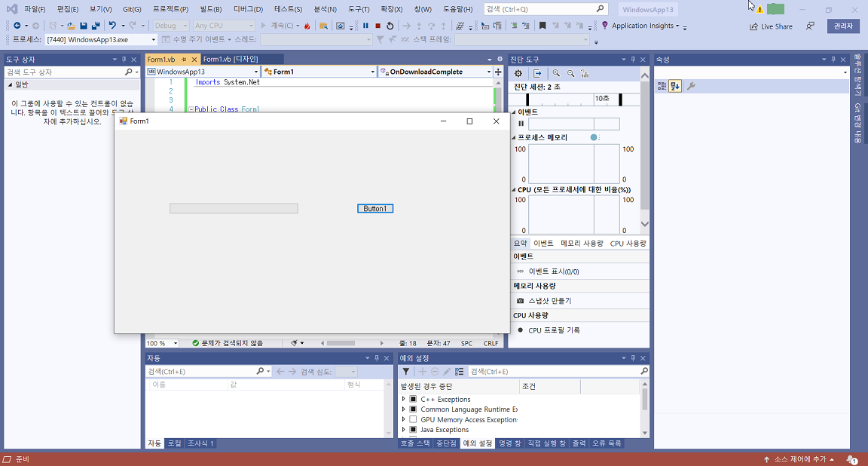The height and width of the screenshot is (466, 868).
Task: Click the Property Pages wrench icon
Action: coord(691,86)
